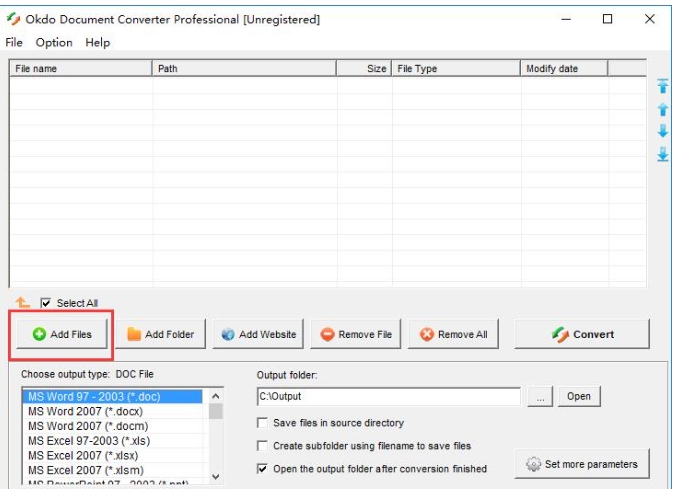Move selected file to top of list
The image size is (676, 489).
tap(662, 86)
